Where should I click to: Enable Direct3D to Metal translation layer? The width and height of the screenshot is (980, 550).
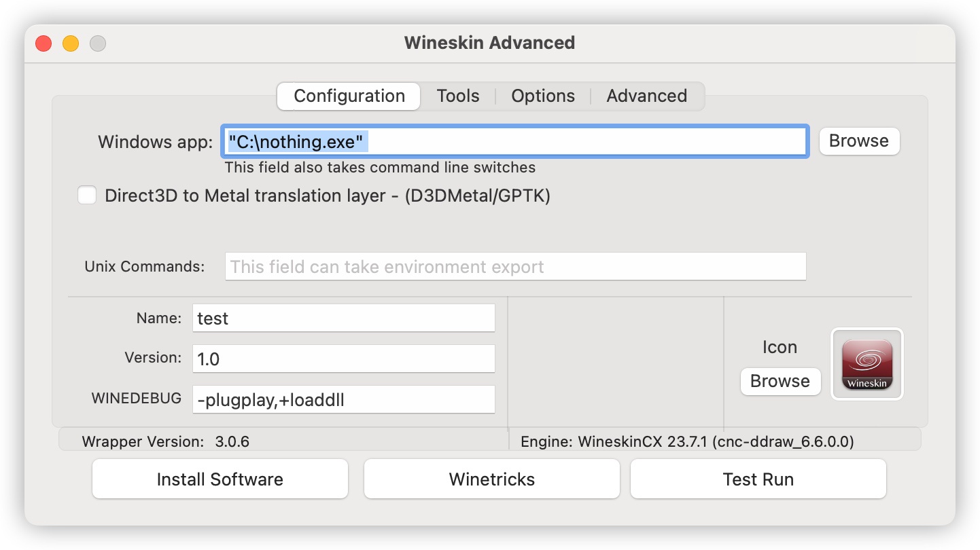pyautogui.click(x=87, y=195)
